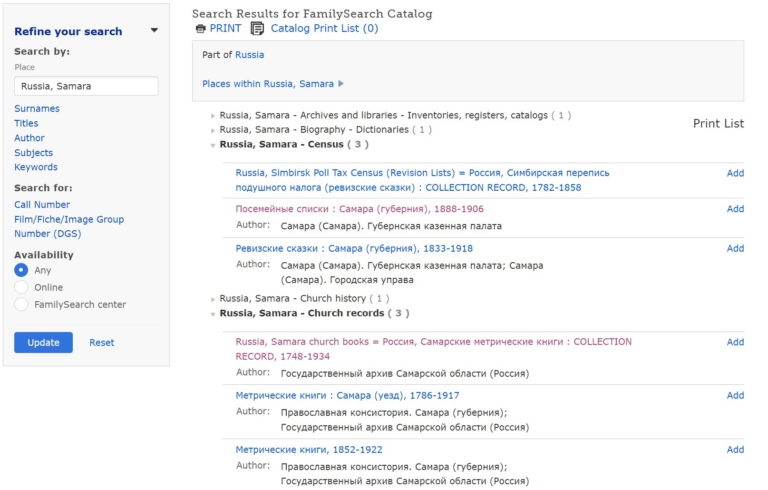This screenshot has width=768, height=490.
Task: Add Samara church books collection to print list
Action: click(735, 342)
